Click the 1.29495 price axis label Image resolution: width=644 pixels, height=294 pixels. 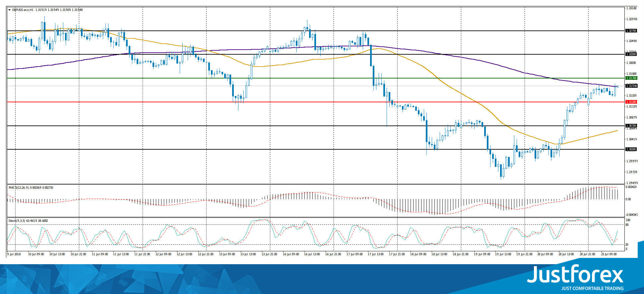(x=632, y=183)
